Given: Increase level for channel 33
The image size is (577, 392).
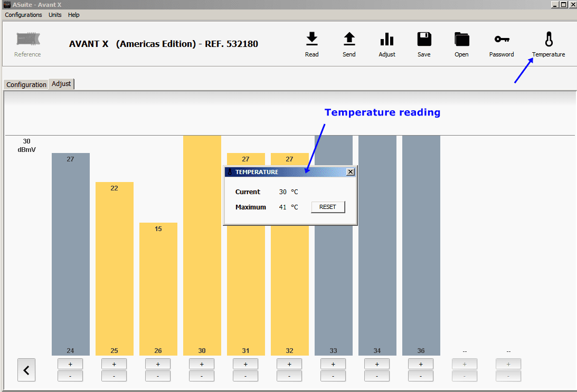Looking at the screenshot, I should [x=333, y=364].
